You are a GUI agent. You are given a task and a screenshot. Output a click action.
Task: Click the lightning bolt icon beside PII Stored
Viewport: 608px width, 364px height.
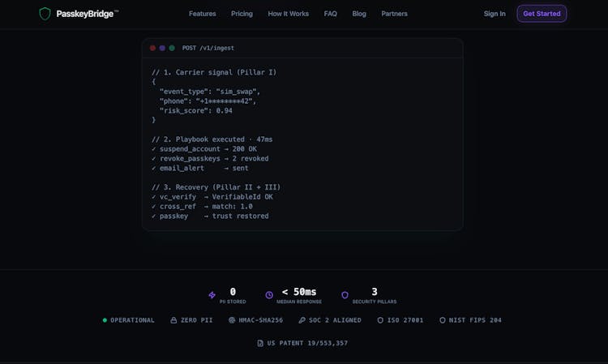point(212,295)
